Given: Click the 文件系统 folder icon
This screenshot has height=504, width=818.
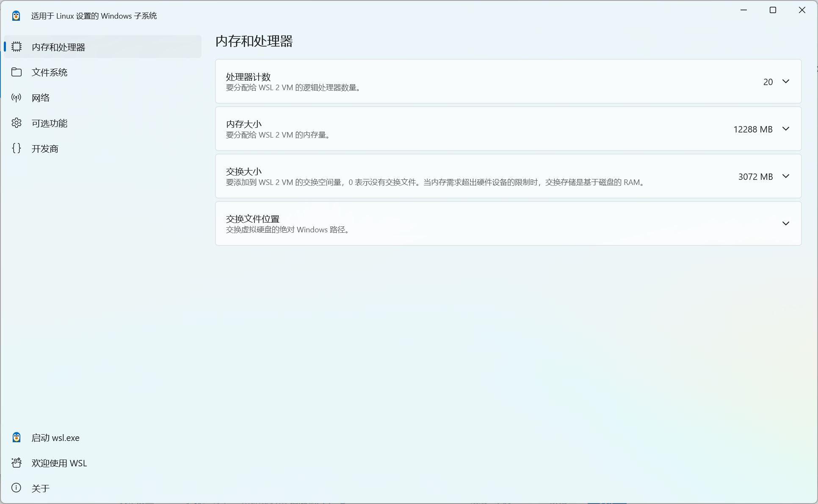Looking at the screenshot, I should (x=17, y=72).
